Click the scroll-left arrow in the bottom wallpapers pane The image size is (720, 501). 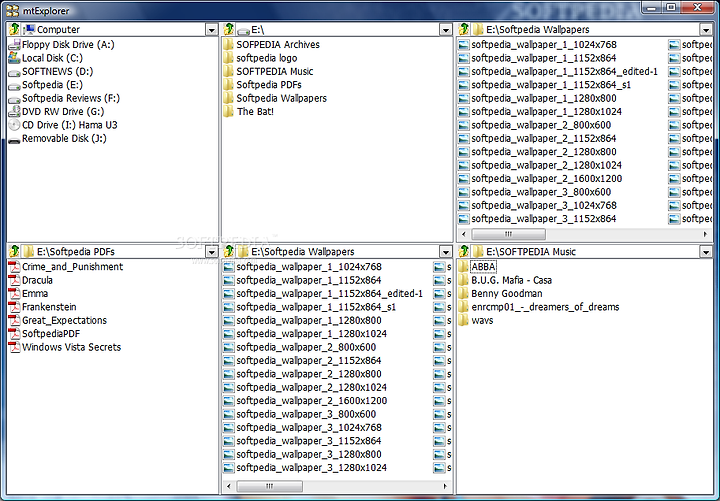tap(229, 486)
